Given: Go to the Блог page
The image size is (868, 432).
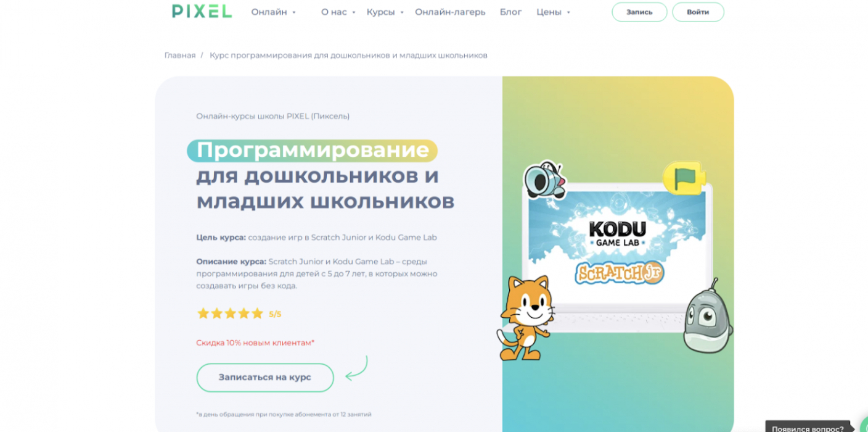Looking at the screenshot, I should click(510, 12).
